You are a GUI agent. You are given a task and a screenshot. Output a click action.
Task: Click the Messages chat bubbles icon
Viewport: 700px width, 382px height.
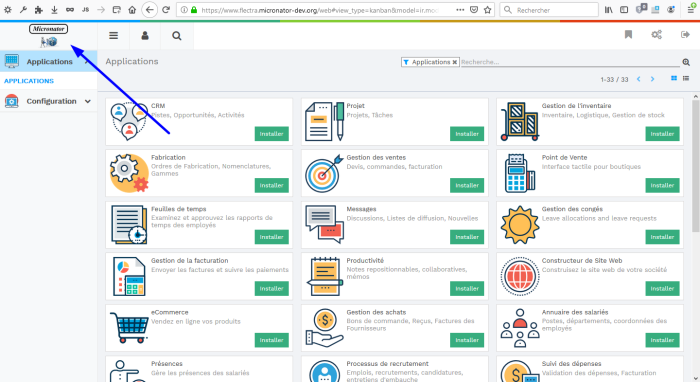(x=325, y=224)
